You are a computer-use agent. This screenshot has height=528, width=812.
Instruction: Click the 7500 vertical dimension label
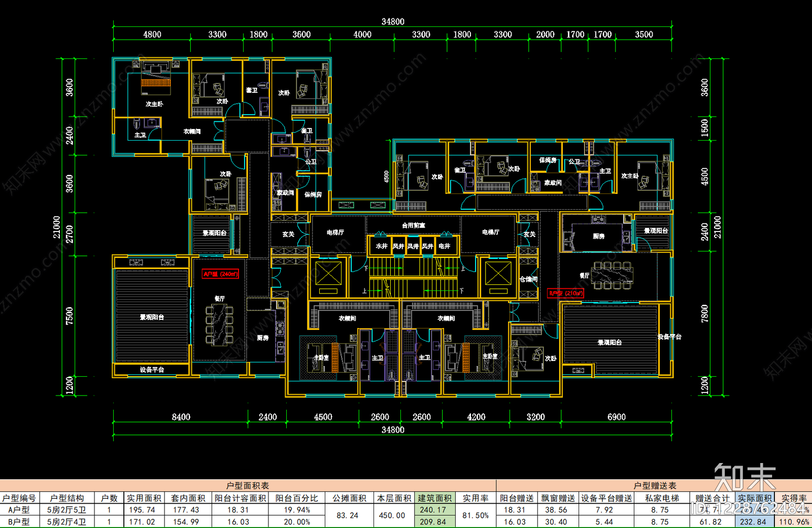70,316
